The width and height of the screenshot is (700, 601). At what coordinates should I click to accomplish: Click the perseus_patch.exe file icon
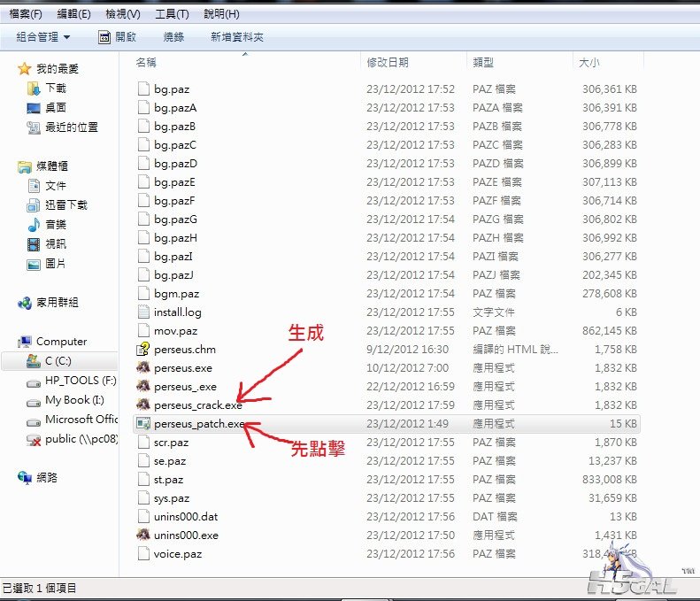[143, 424]
